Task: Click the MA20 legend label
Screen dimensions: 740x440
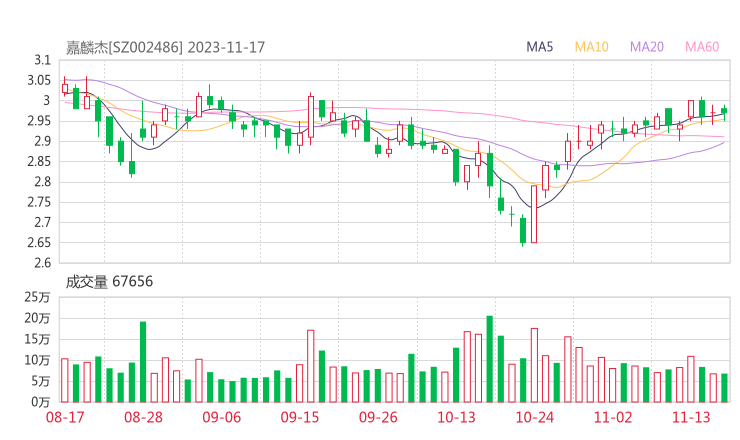Action: (x=647, y=47)
